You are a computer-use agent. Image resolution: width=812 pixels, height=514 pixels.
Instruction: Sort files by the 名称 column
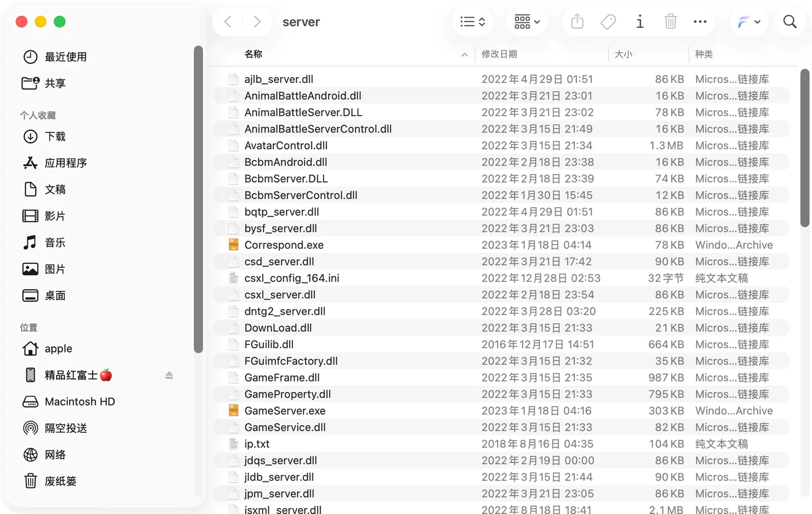253,54
